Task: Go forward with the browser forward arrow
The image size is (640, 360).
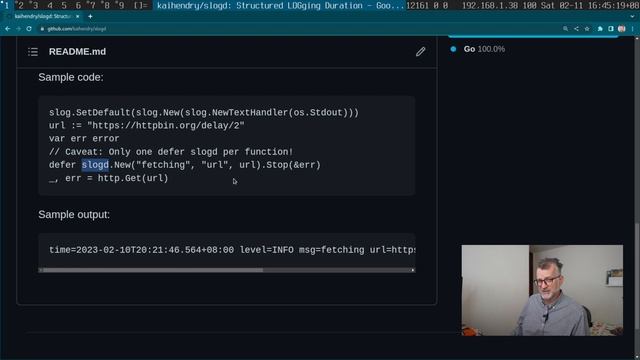Action: (x=18, y=29)
